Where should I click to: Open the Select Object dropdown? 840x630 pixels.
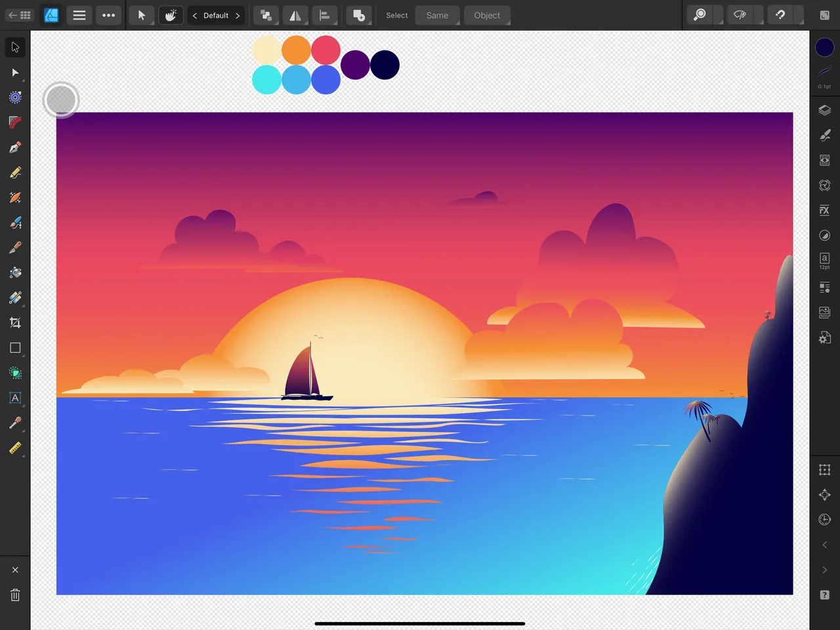click(x=487, y=15)
